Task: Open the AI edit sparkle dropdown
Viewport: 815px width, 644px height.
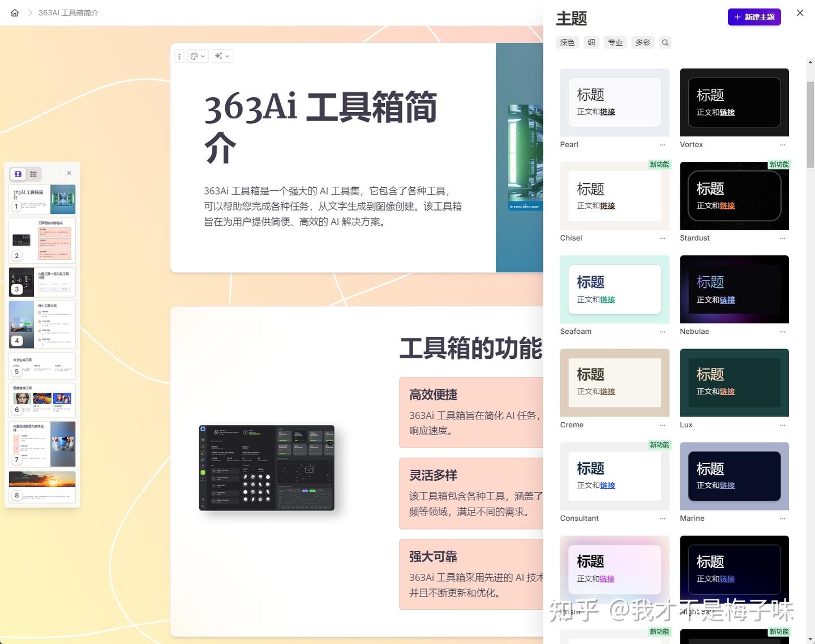Action: [x=222, y=56]
